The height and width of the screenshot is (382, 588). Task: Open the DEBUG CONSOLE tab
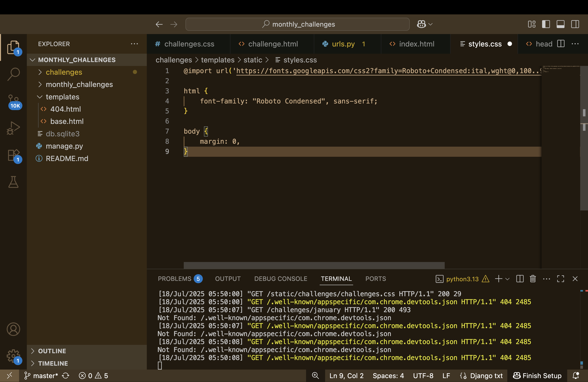coord(281,279)
